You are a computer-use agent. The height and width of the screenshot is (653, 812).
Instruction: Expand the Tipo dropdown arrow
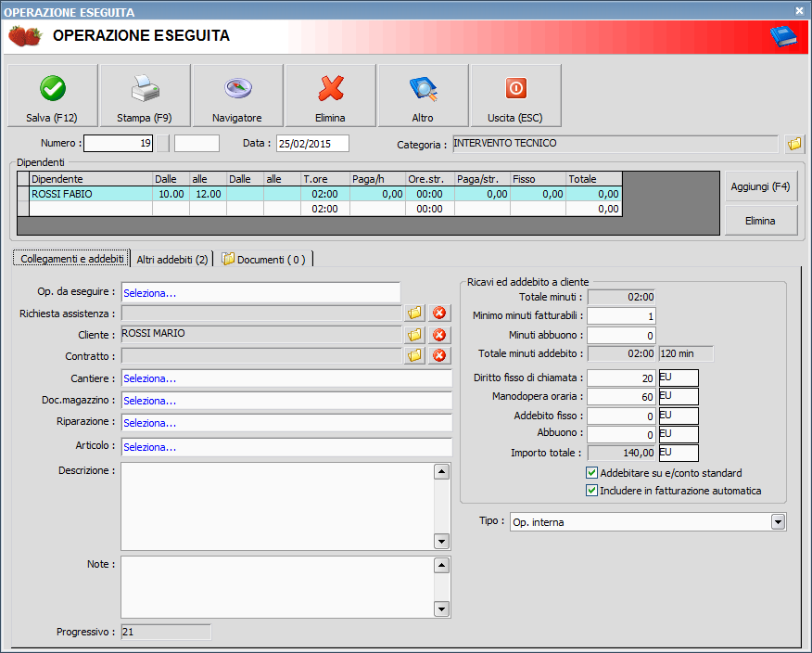click(778, 522)
